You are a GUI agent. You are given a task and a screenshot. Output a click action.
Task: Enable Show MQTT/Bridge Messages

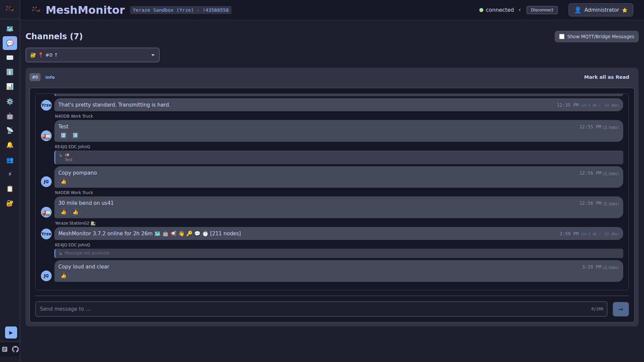pos(562,37)
